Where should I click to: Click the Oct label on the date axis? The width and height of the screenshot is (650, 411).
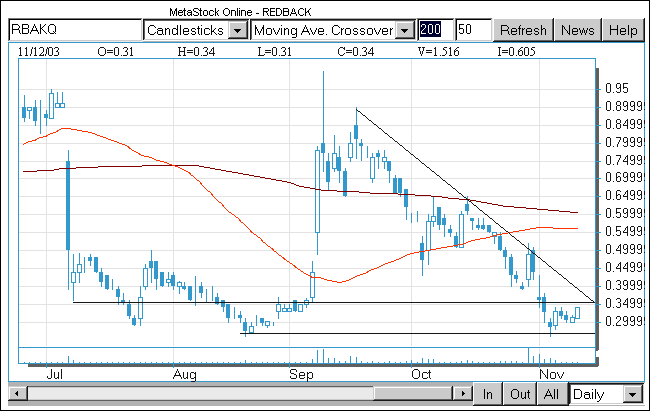pos(421,375)
